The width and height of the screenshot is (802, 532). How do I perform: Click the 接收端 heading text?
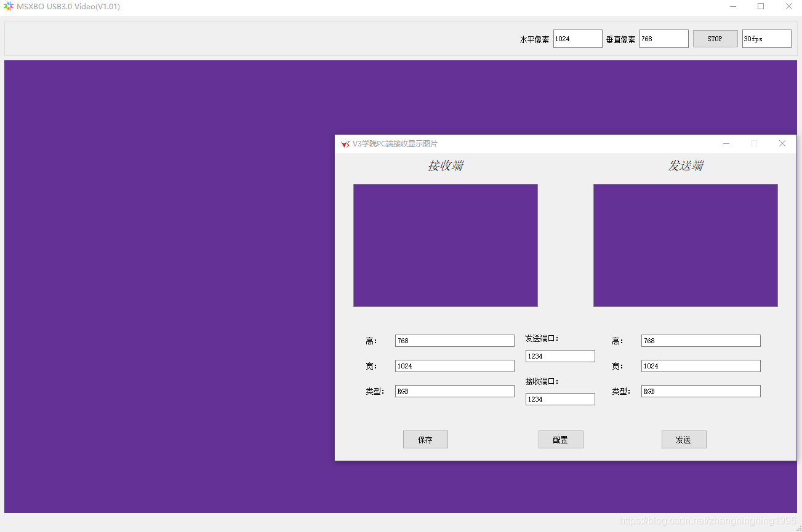click(x=446, y=165)
